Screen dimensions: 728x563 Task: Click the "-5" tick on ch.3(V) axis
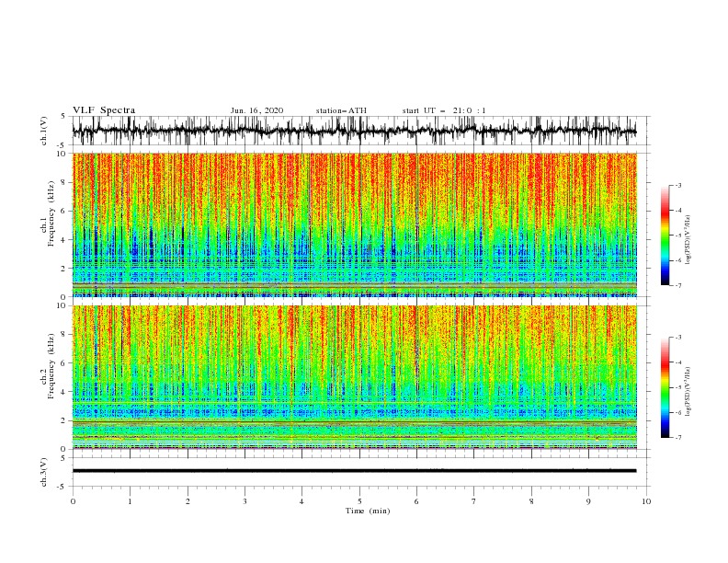[63, 487]
